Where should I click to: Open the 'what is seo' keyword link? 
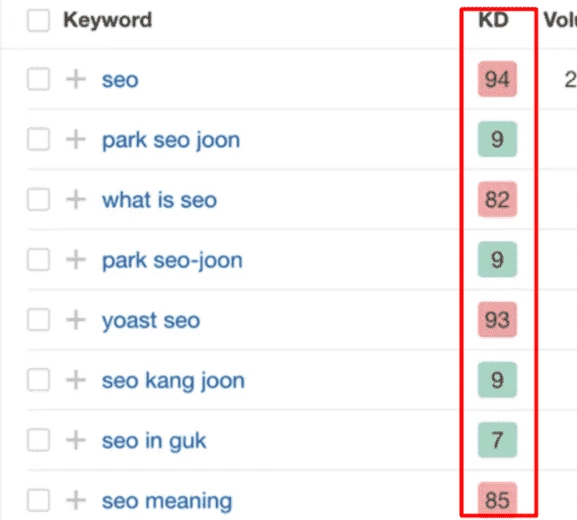[x=159, y=200]
